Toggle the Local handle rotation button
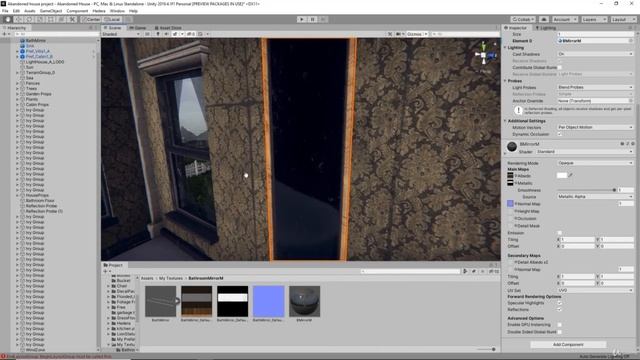The width and height of the screenshot is (640, 360). click(x=112, y=19)
